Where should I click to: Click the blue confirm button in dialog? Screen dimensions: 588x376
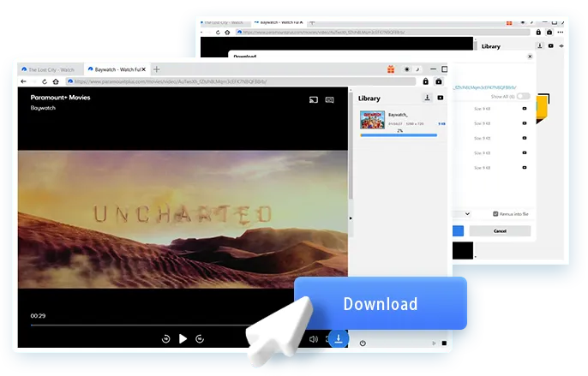[x=459, y=231]
